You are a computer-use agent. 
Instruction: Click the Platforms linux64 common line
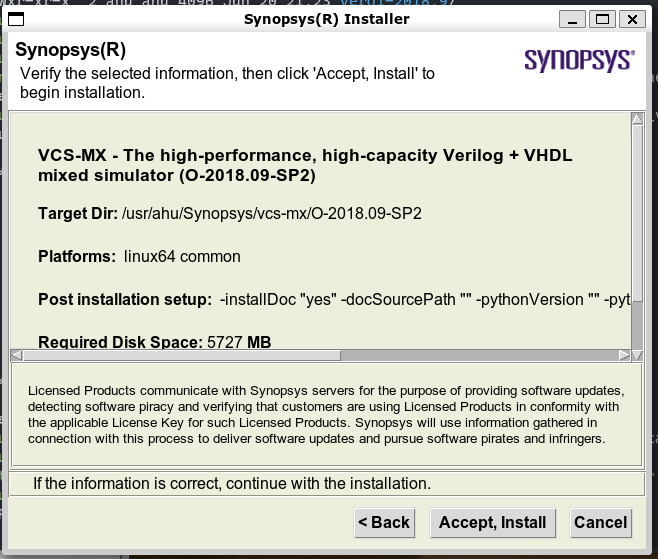[139, 256]
